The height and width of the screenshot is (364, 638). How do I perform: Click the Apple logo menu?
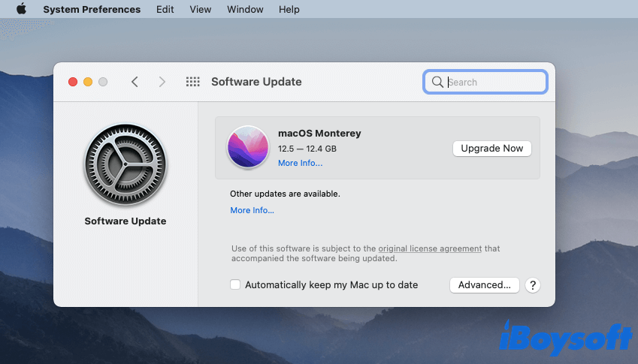pos(21,10)
